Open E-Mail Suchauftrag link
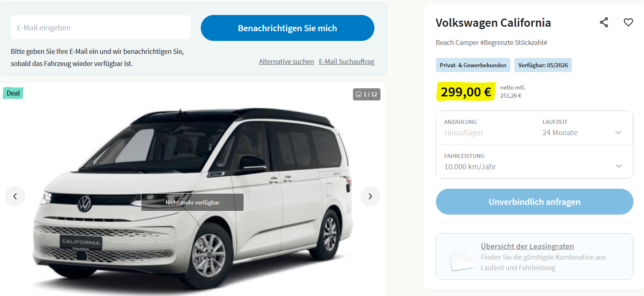 point(346,62)
